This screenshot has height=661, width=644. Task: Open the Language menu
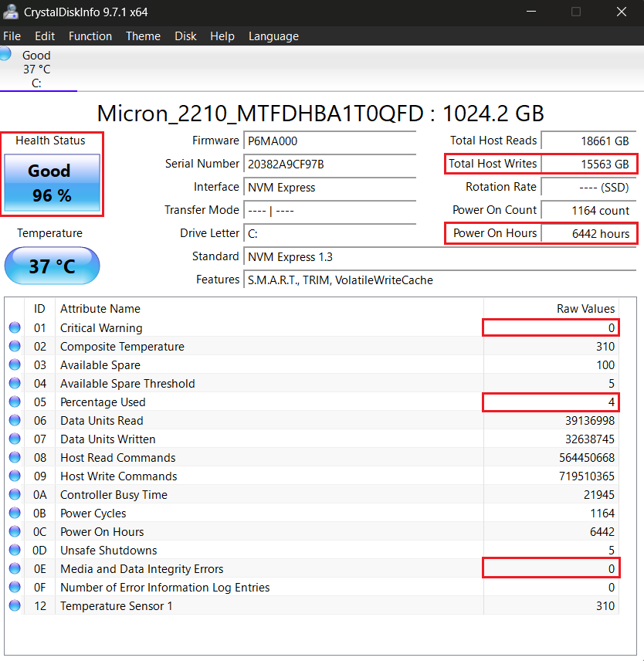(273, 36)
